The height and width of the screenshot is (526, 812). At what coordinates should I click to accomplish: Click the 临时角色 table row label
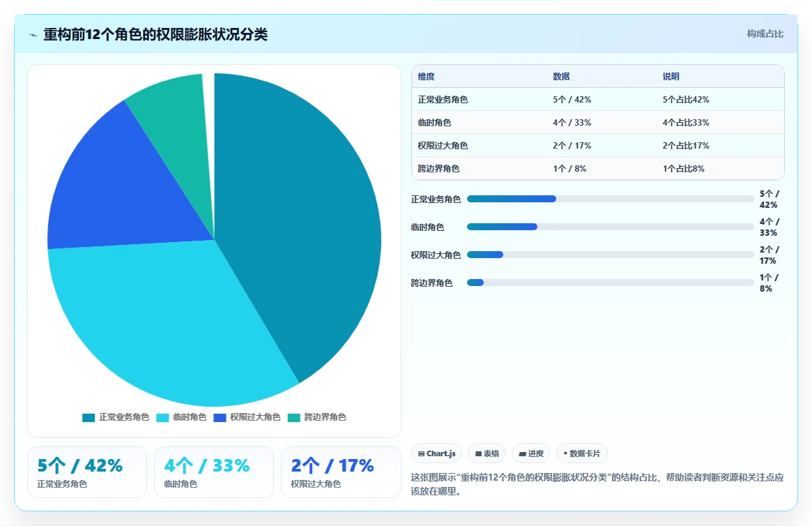tap(434, 123)
